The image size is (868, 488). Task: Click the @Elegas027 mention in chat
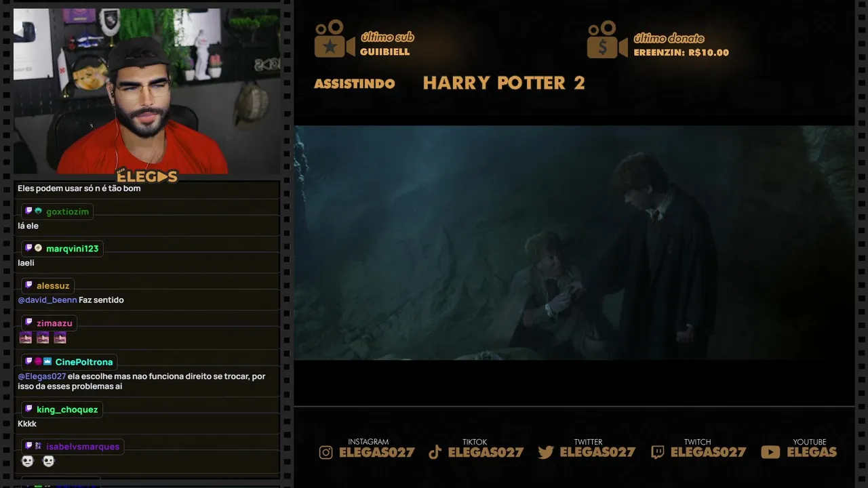[42, 376]
